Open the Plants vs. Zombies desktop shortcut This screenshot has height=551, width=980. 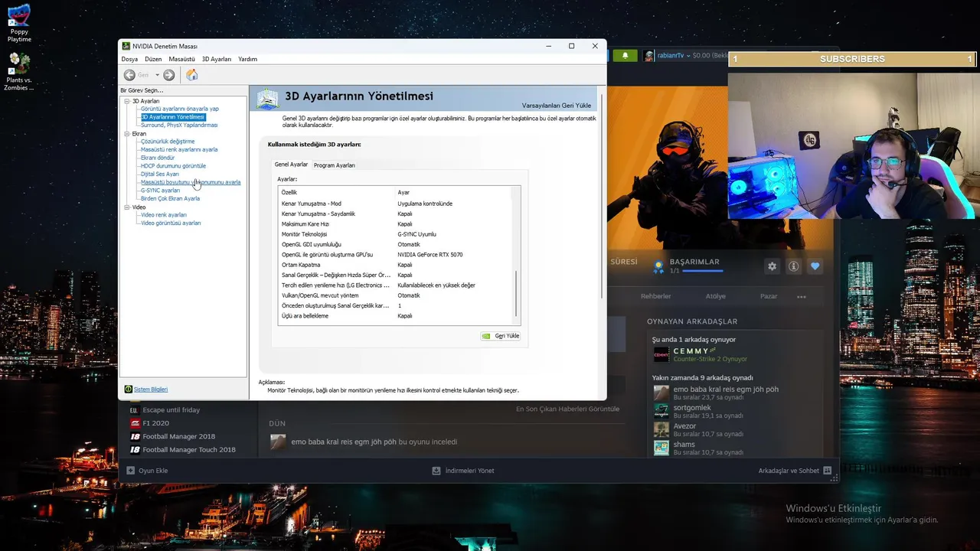[x=19, y=72]
